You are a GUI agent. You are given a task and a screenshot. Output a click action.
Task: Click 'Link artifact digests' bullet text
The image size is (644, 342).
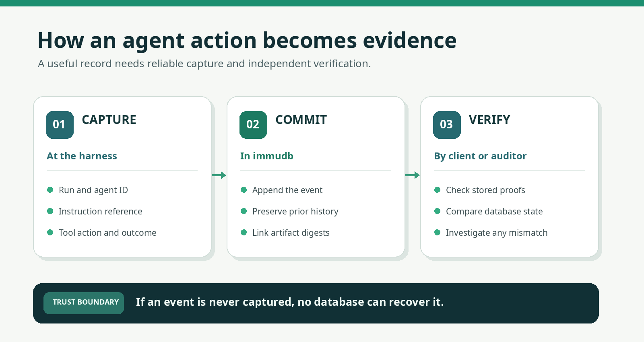291,233
